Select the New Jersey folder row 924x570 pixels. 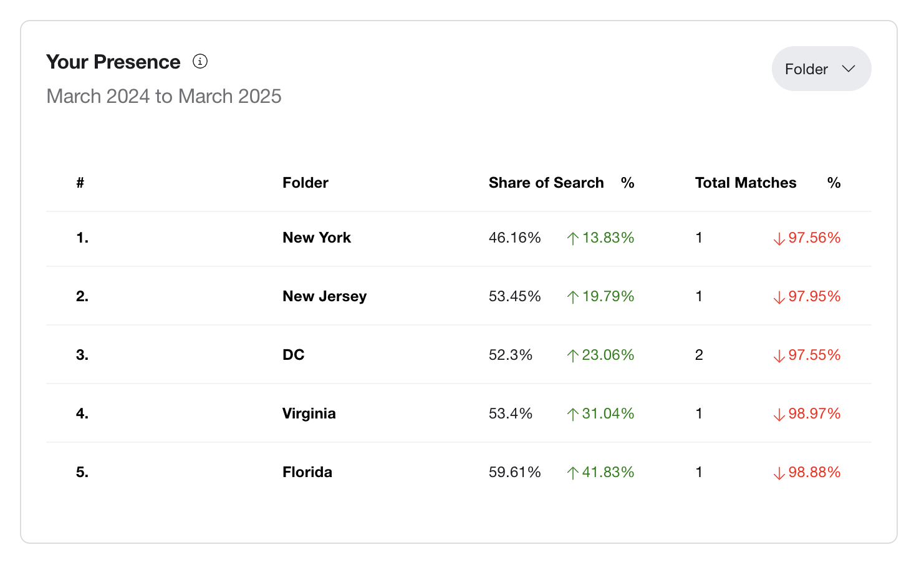pyautogui.click(x=459, y=296)
